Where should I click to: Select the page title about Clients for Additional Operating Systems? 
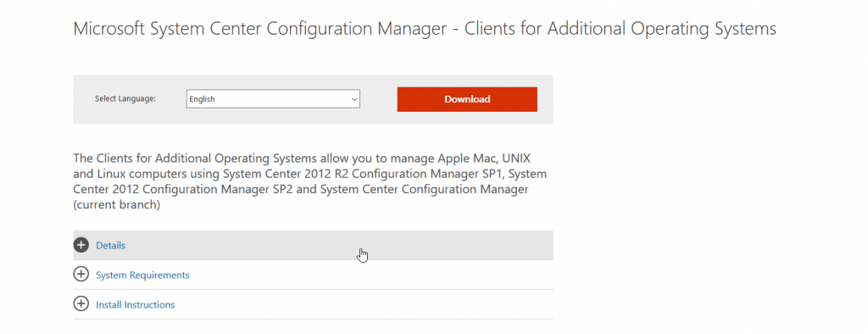[x=425, y=29]
